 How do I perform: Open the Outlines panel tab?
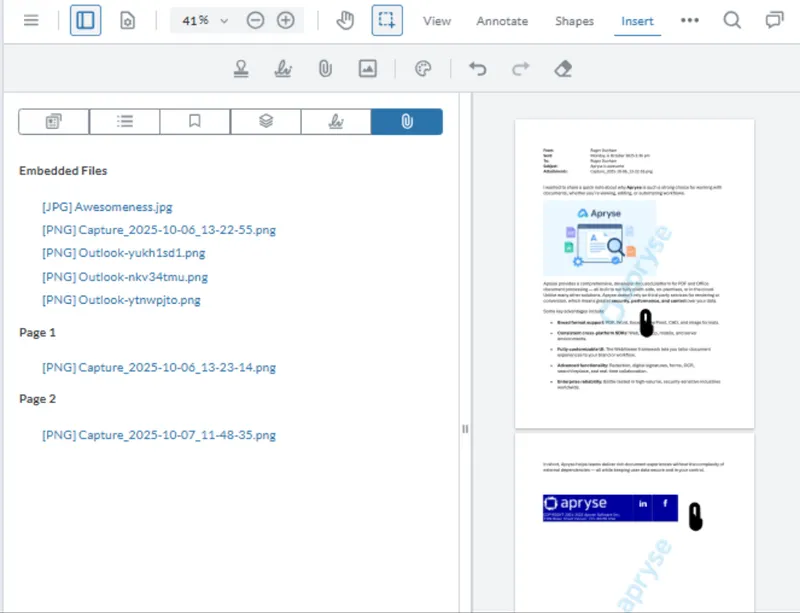(124, 121)
